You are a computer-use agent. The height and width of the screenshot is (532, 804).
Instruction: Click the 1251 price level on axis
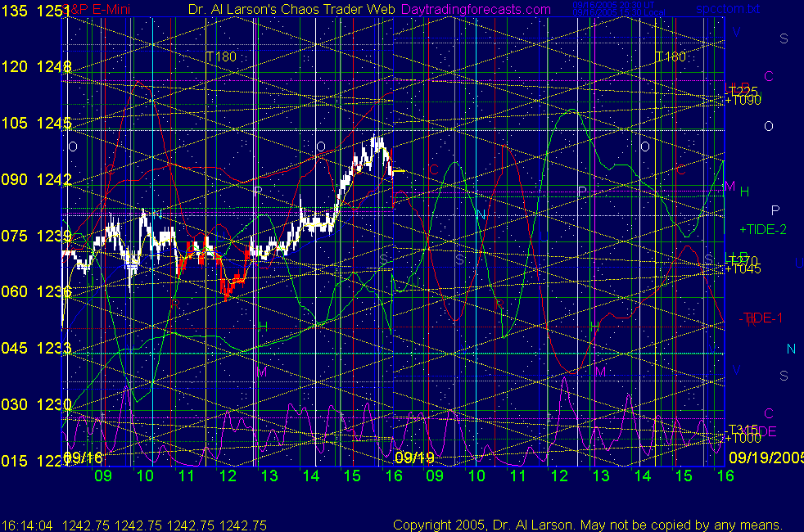[52, 10]
